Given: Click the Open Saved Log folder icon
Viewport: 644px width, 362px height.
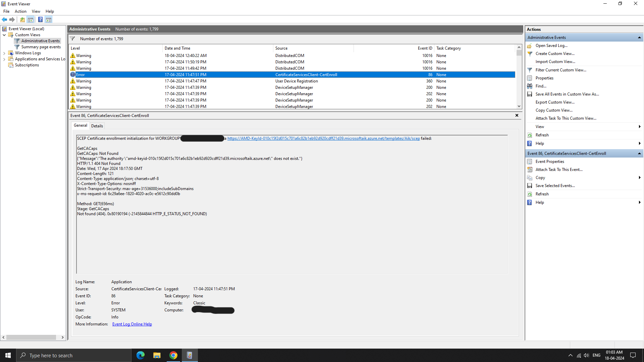Looking at the screenshot, I should (530, 46).
